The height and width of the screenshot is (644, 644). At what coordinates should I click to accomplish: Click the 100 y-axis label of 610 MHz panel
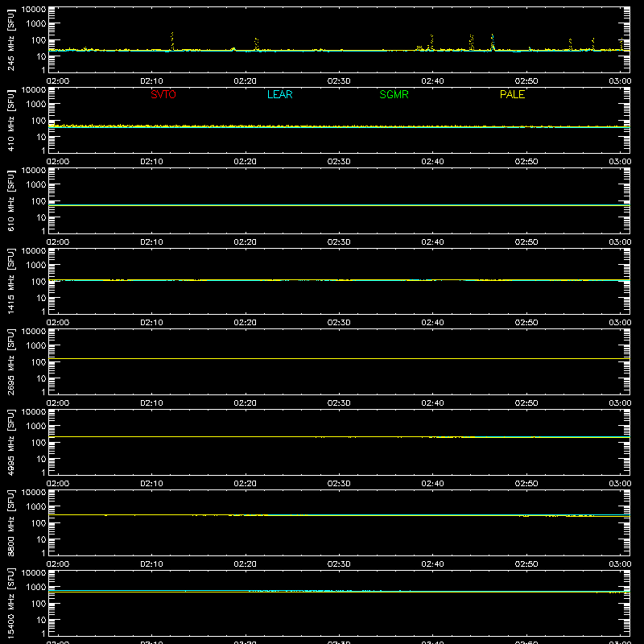pos(39,200)
